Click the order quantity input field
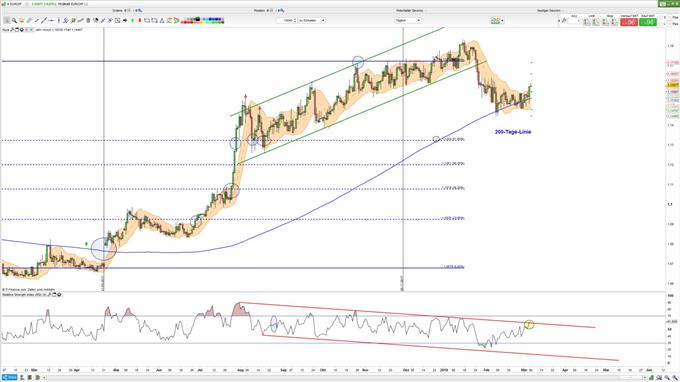 572,21
